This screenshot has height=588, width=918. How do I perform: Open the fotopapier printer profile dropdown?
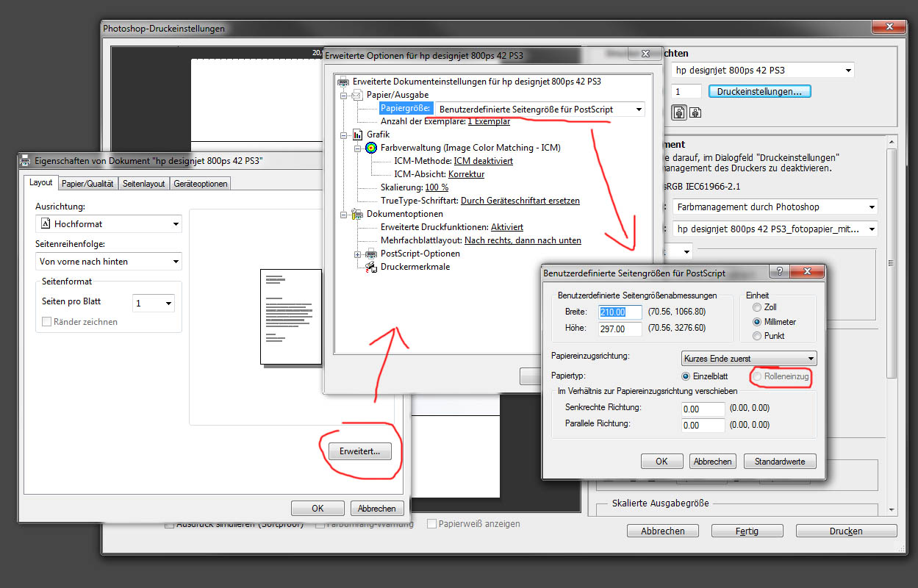(775, 229)
